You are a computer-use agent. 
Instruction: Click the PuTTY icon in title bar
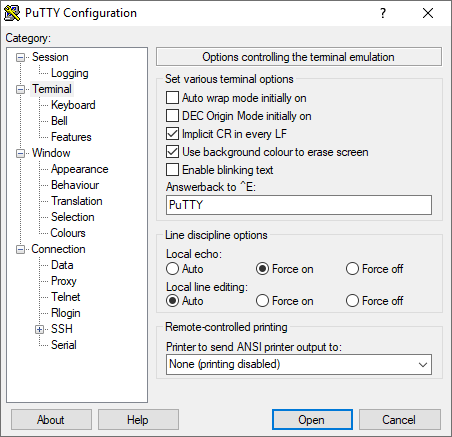click(x=12, y=13)
